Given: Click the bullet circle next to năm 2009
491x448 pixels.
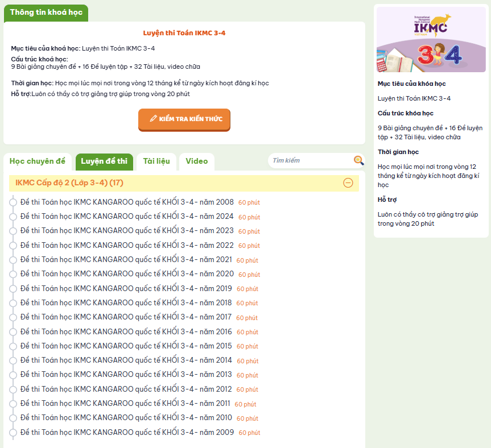Looking at the screenshot, I should point(13,432).
